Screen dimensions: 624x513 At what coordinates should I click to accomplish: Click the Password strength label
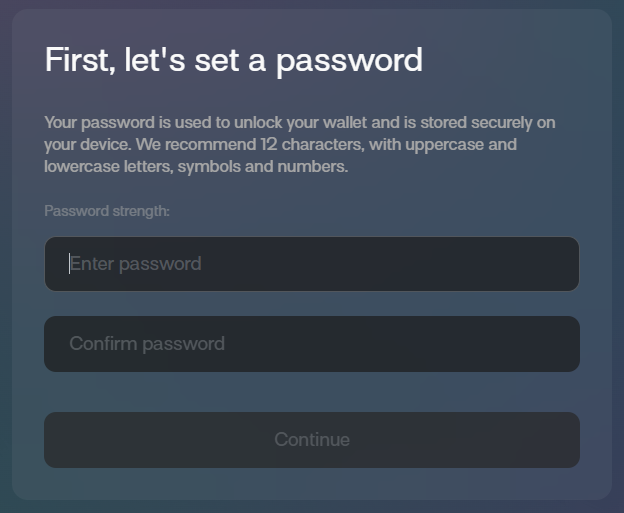tap(107, 211)
